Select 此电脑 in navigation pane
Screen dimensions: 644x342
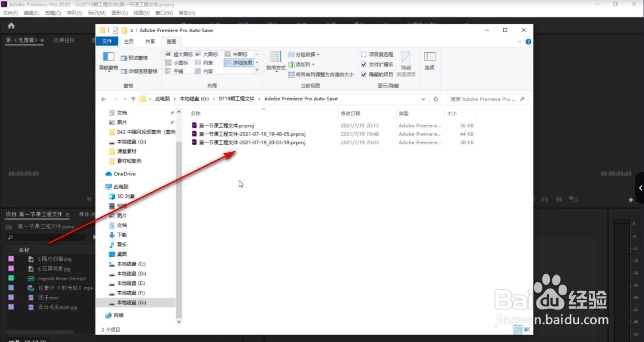(117, 187)
